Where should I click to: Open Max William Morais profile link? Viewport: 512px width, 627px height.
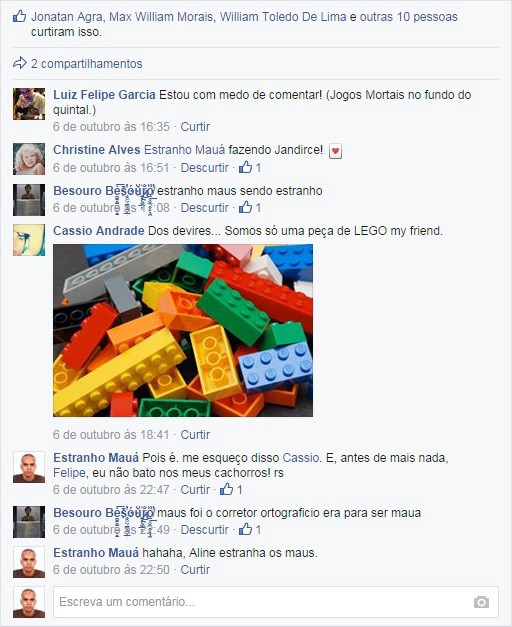pyautogui.click(x=161, y=17)
